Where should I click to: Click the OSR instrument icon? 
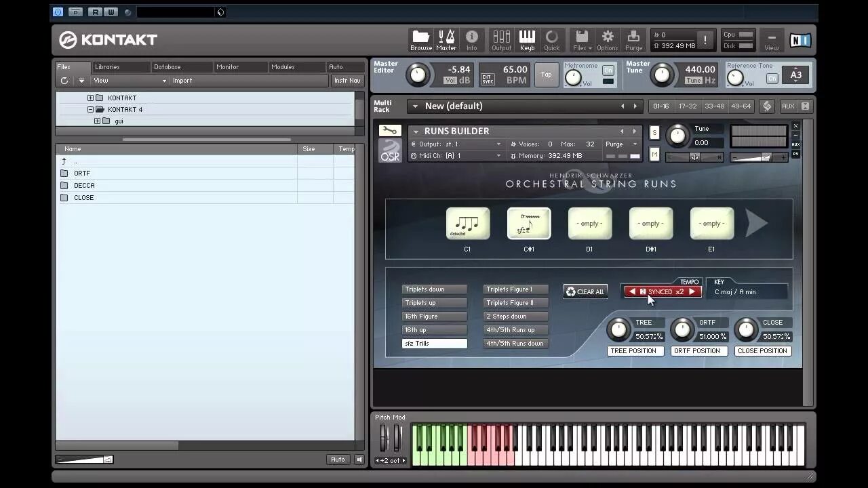pos(389,150)
